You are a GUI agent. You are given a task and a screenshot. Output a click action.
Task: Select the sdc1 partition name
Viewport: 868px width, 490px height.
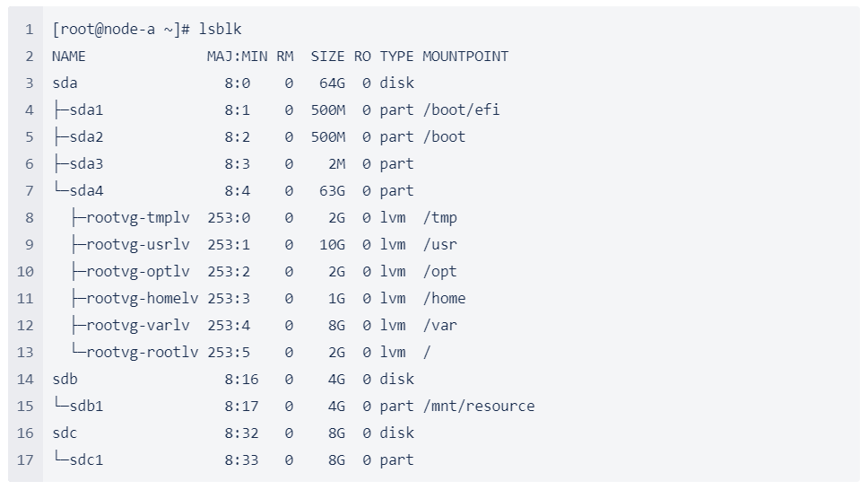pos(86,460)
